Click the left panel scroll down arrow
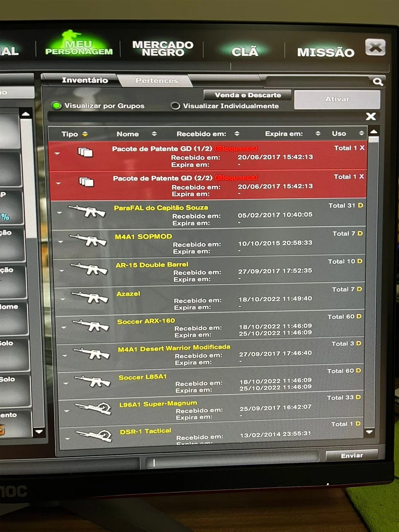The height and width of the screenshot is (532, 399). (39, 432)
